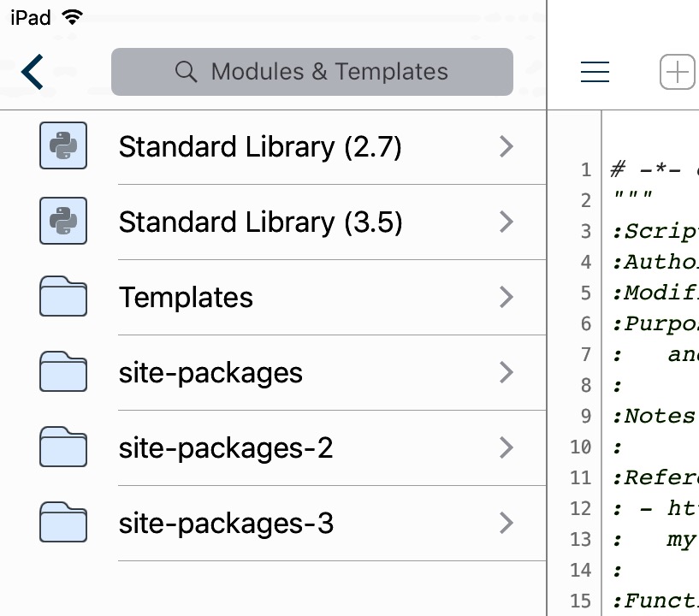Go back using the left arrow
699x616 pixels.
tap(33, 72)
